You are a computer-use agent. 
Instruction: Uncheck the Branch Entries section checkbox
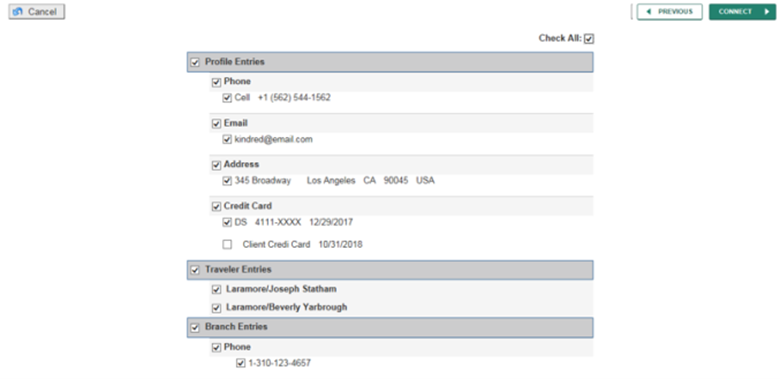195,327
